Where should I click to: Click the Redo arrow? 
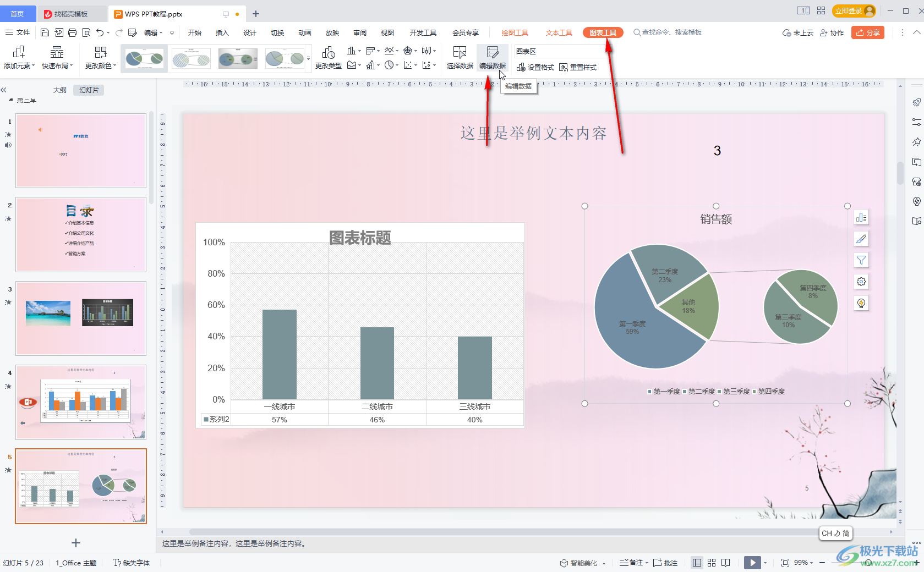[x=119, y=32]
